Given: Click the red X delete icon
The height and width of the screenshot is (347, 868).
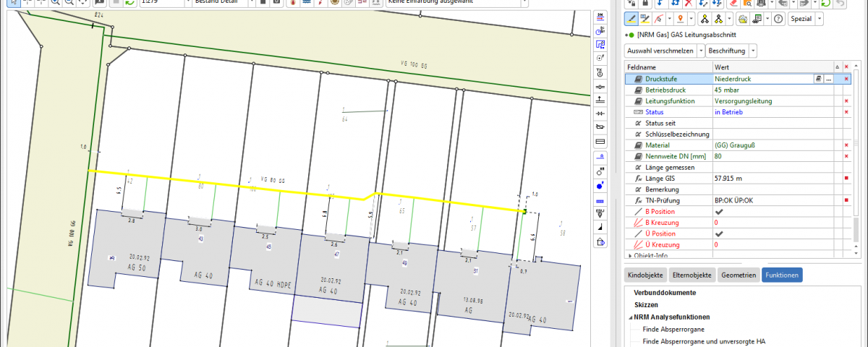Looking at the screenshot, I should point(688,3).
